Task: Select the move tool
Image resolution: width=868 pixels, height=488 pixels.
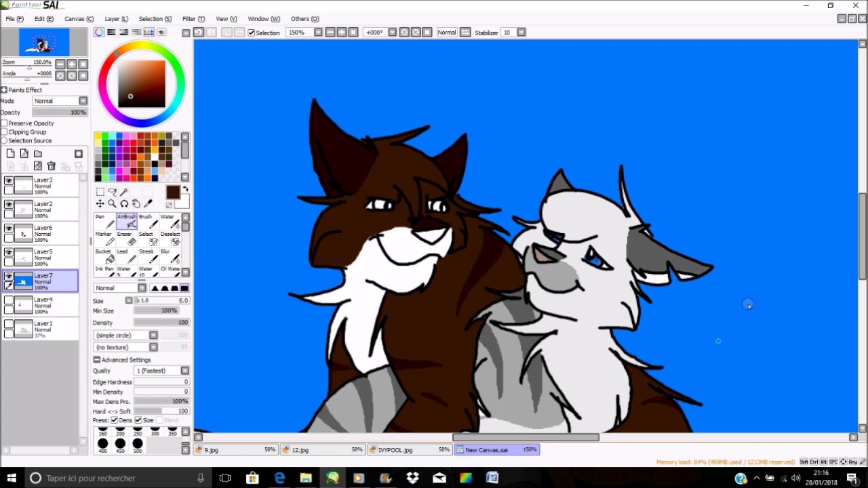Action: (x=100, y=203)
